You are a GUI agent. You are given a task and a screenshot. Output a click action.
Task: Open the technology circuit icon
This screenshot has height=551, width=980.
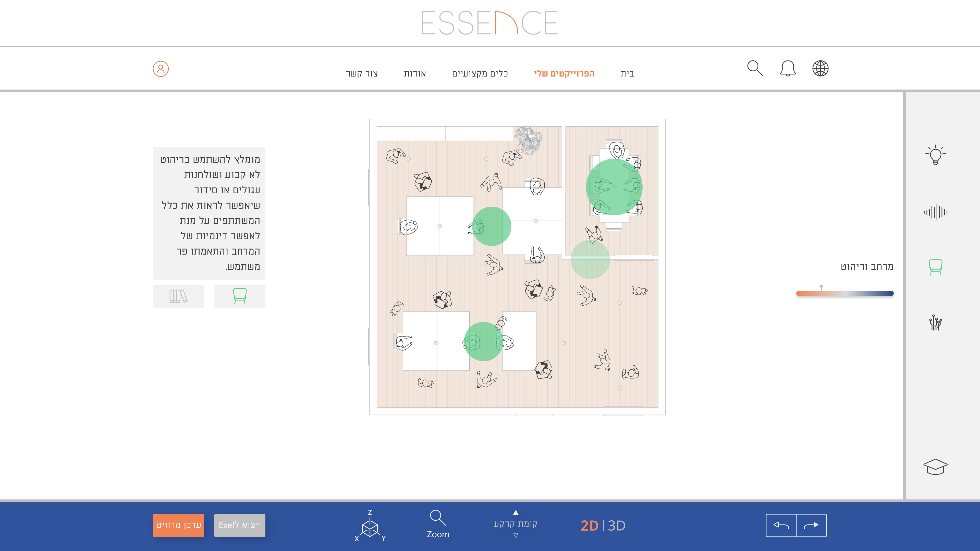[935, 322]
